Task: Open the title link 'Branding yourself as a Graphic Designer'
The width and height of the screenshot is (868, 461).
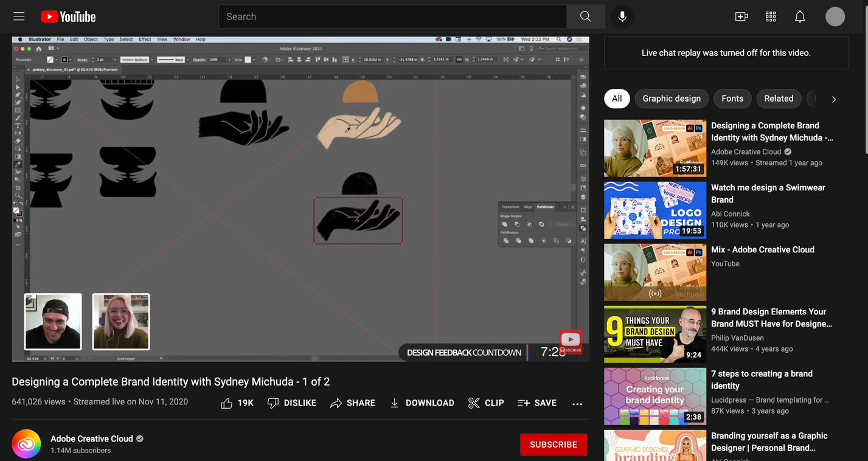Action: point(769,442)
